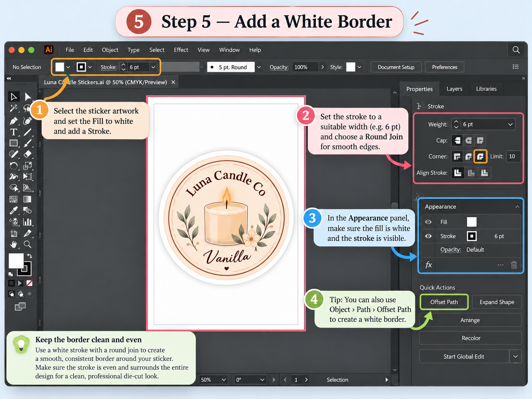Viewport: 532px width, 399px height.
Task: Select the Scale tool
Action: pyautogui.click(x=28, y=166)
